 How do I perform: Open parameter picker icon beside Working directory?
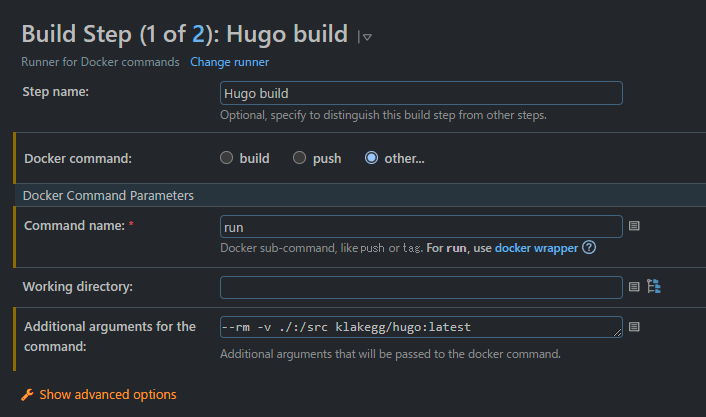click(634, 288)
